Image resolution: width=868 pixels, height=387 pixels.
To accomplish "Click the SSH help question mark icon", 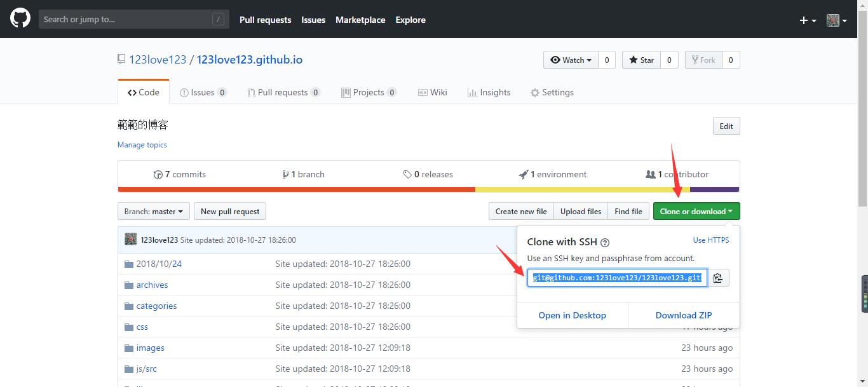I will tap(605, 242).
